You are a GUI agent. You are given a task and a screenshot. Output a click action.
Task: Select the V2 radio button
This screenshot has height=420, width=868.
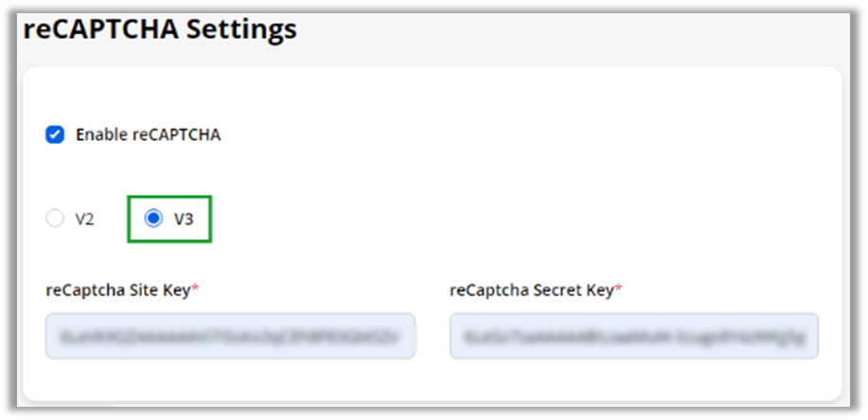55,219
